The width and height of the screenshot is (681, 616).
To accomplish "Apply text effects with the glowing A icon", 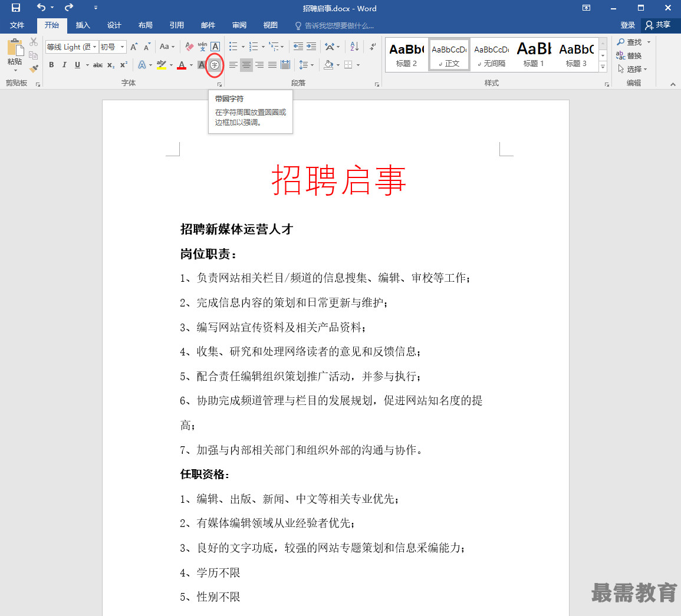I will click(142, 65).
